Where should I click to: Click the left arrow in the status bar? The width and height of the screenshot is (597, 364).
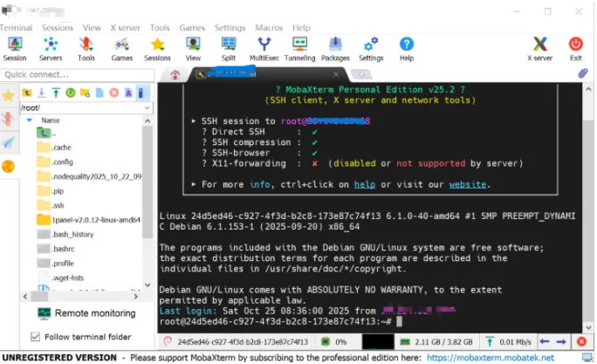[545, 341]
